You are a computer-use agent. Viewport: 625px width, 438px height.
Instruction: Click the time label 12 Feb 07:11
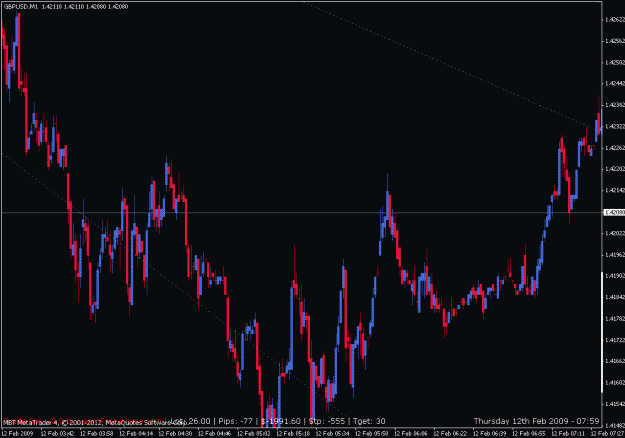(568, 434)
